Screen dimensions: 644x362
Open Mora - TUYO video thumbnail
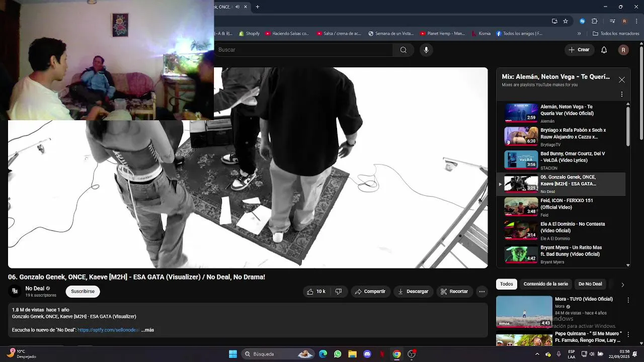[x=524, y=311]
